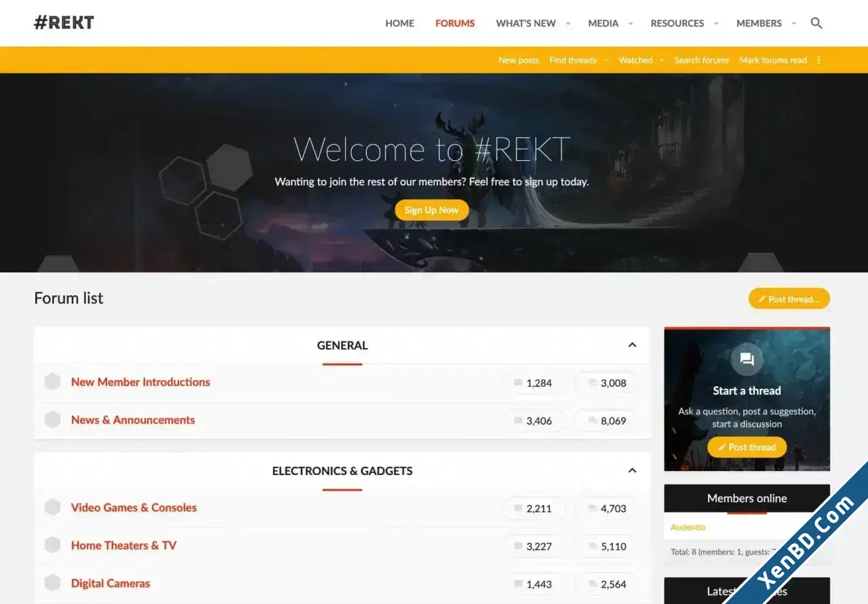Image resolution: width=868 pixels, height=604 pixels.
Task: Click hexagon icon beside News & Announcements
Action: (52, 420)
